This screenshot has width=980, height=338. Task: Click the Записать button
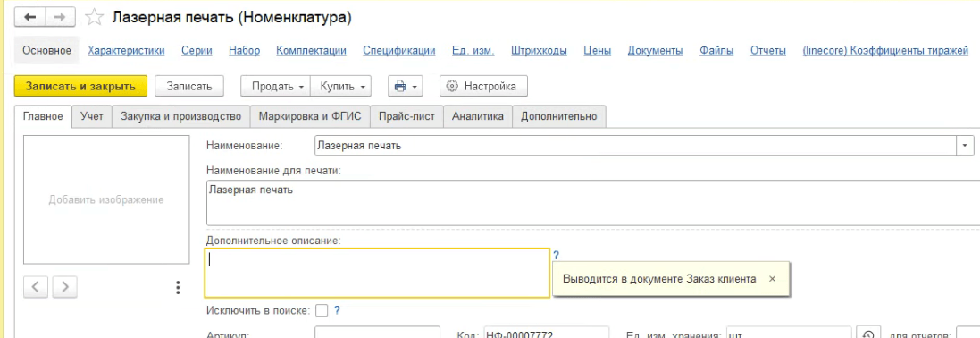(189, 87)
